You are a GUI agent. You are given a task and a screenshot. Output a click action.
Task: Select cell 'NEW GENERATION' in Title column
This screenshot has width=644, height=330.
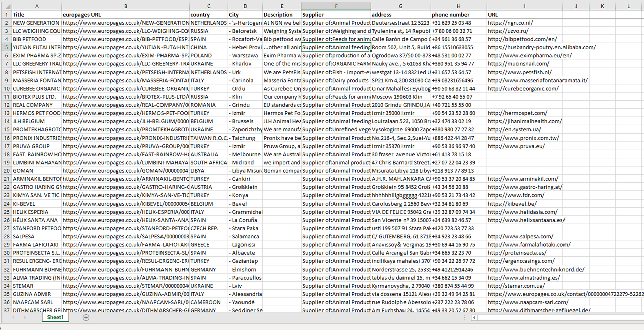(37, 23)
